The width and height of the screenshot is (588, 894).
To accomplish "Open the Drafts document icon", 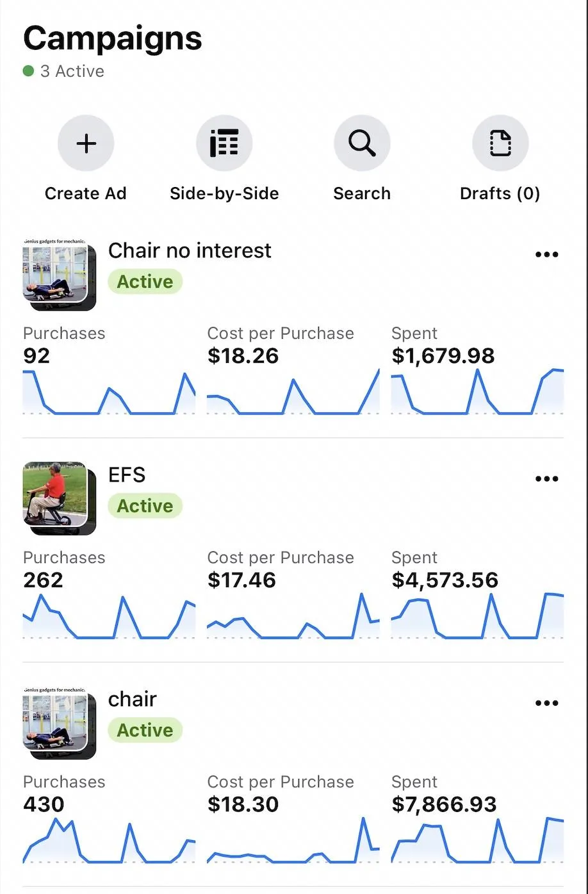I will pyautogui.click(x=500, y=143).
